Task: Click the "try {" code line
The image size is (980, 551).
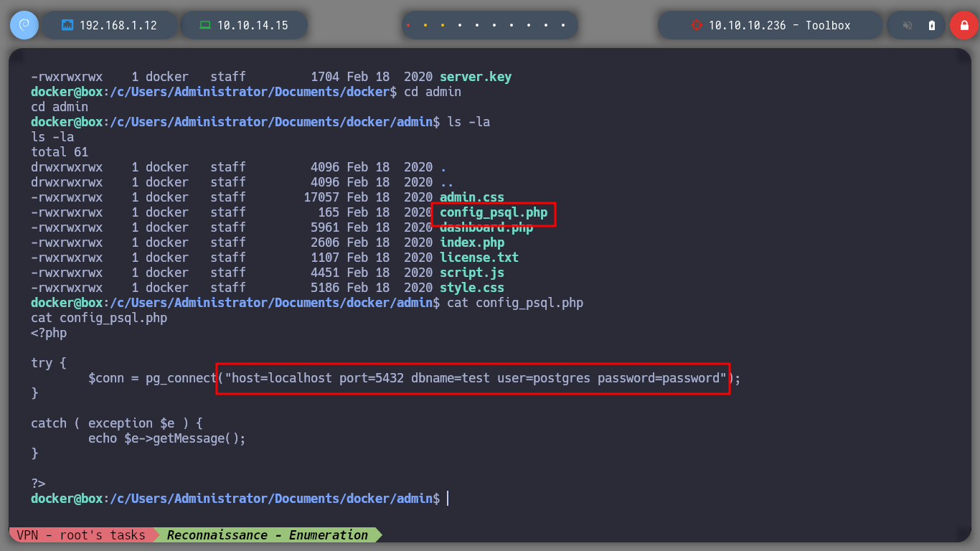Action: point(49,363)
